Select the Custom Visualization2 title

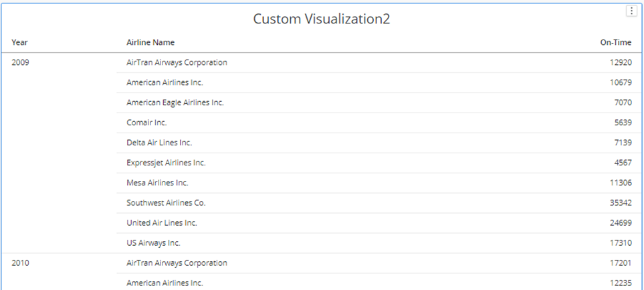[321, 19]
